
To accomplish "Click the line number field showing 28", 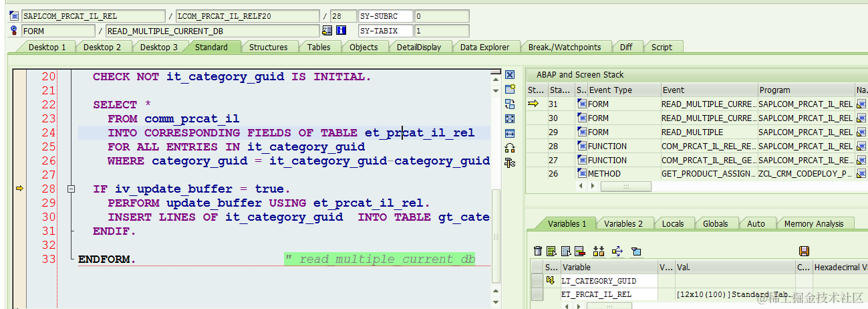I will click(343, 16).
